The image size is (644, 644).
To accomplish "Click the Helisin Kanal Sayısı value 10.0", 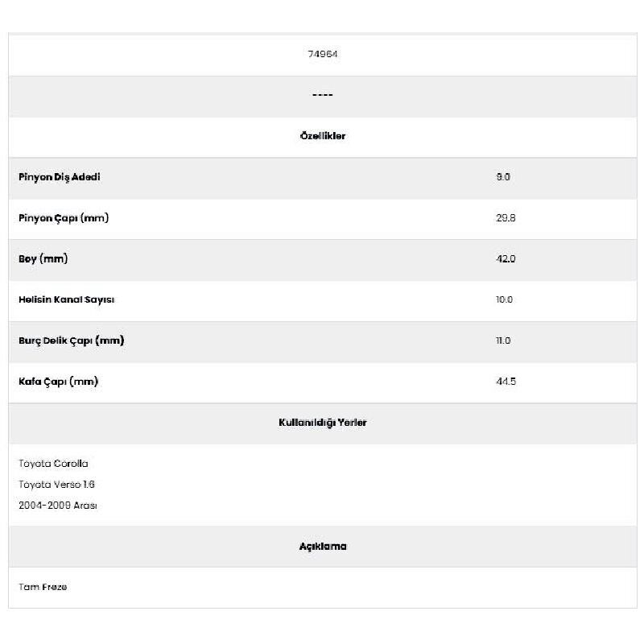I will point(504,299).
